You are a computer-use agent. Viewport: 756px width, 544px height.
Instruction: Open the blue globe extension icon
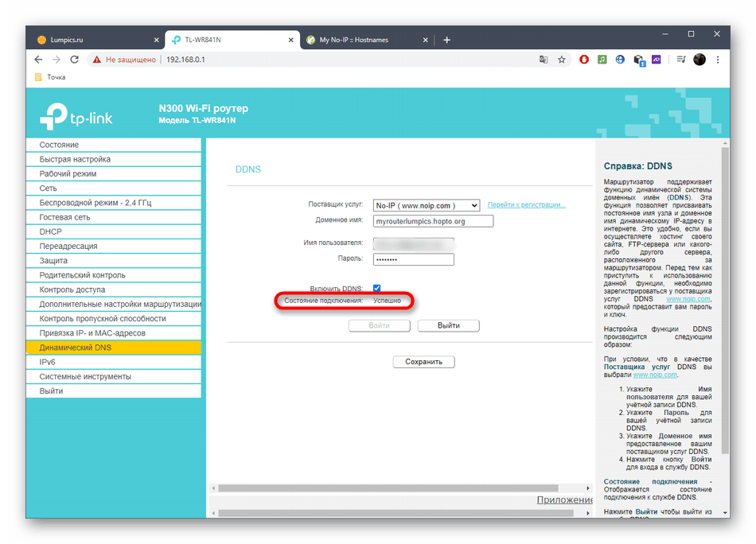[x=621, y=60]
